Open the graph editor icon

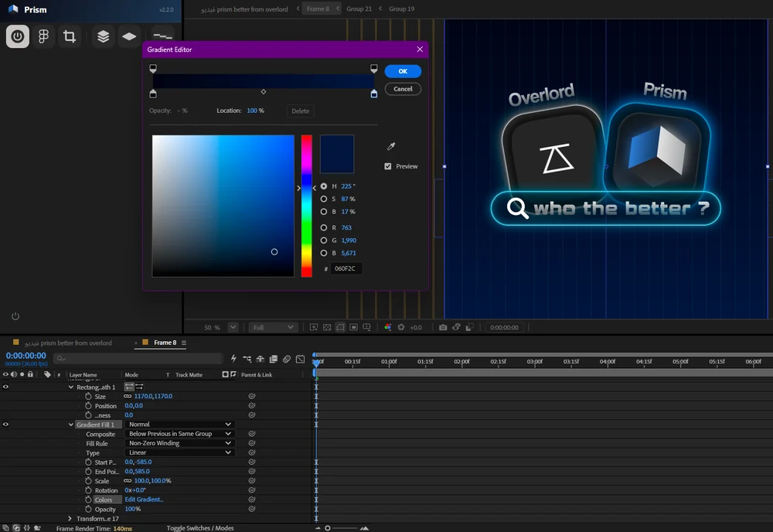(300, 359)
